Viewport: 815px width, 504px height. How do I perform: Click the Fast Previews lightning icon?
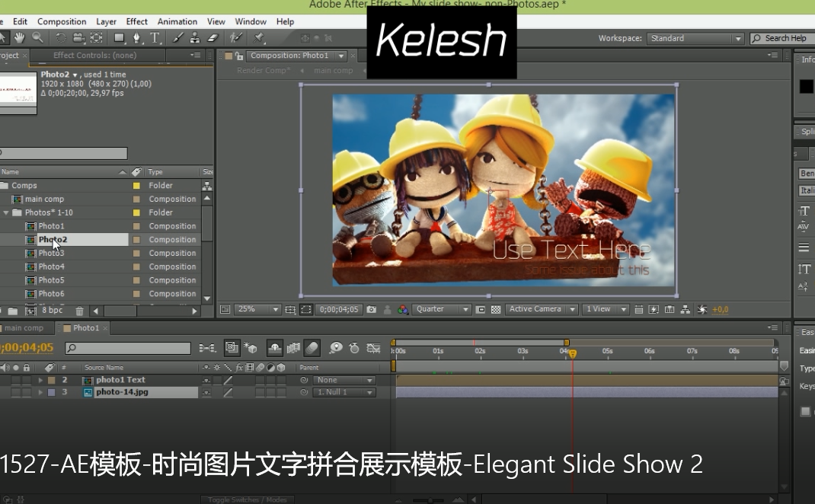[654, 309]
